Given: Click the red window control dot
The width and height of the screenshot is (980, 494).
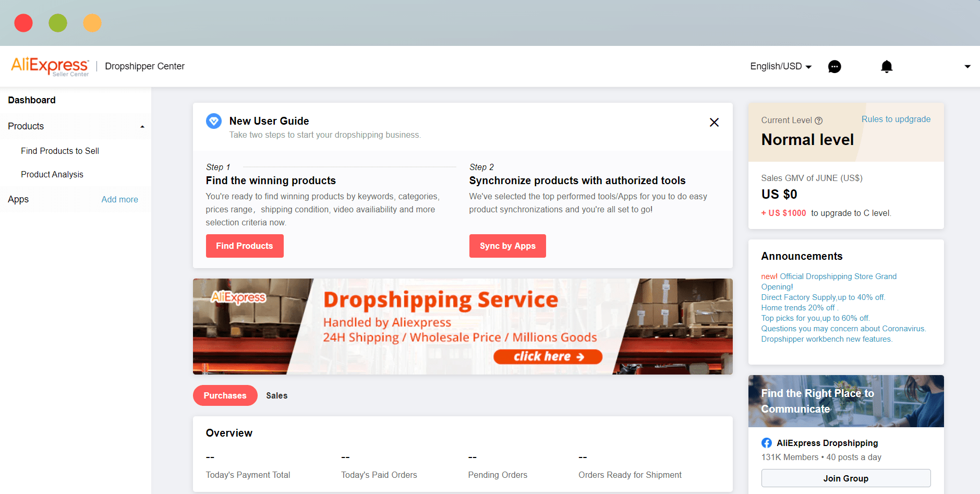Looking at the screenshot, I should [x=23, y=23].
